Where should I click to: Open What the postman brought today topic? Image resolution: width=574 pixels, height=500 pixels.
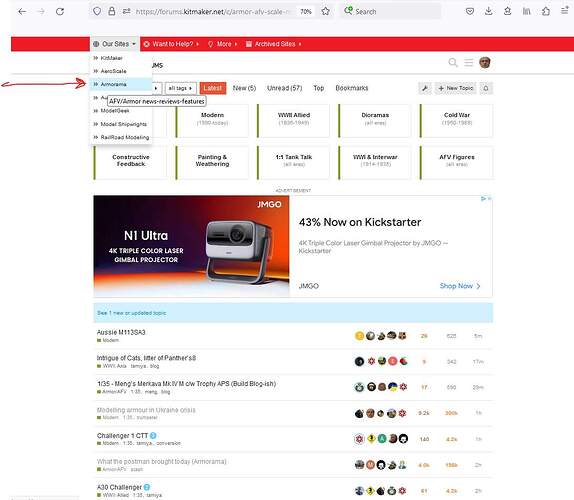pos(161,462)
